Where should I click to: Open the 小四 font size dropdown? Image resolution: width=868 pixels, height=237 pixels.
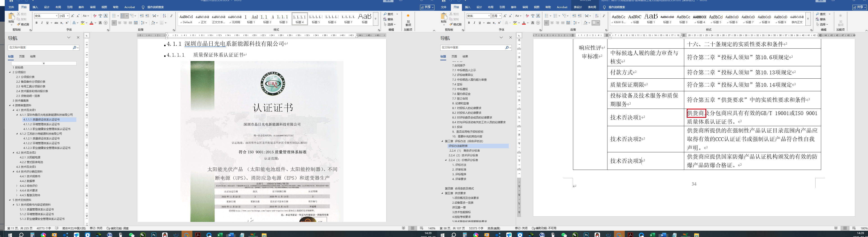[67, 16]
